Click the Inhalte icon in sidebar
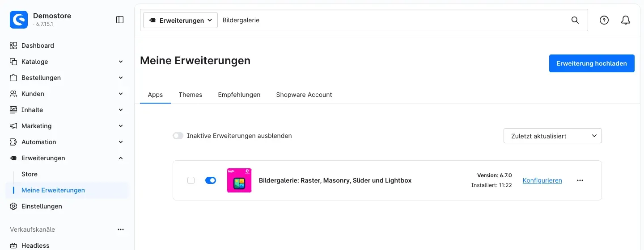Screen dimensions: 644x250 (x=13, y=110)
